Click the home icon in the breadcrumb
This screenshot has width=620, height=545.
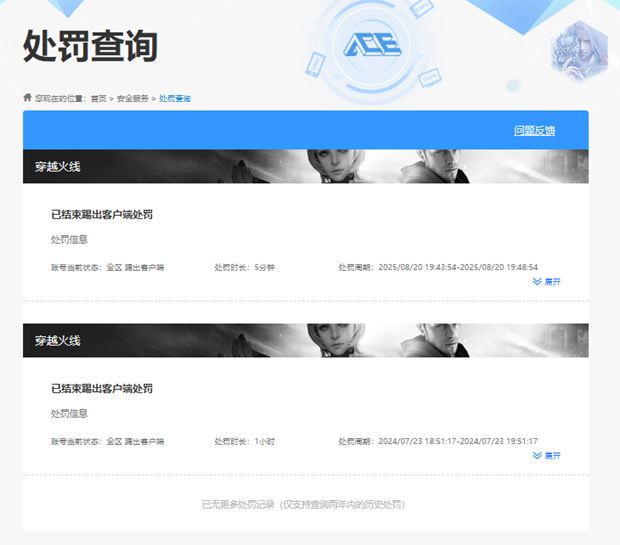27,97
